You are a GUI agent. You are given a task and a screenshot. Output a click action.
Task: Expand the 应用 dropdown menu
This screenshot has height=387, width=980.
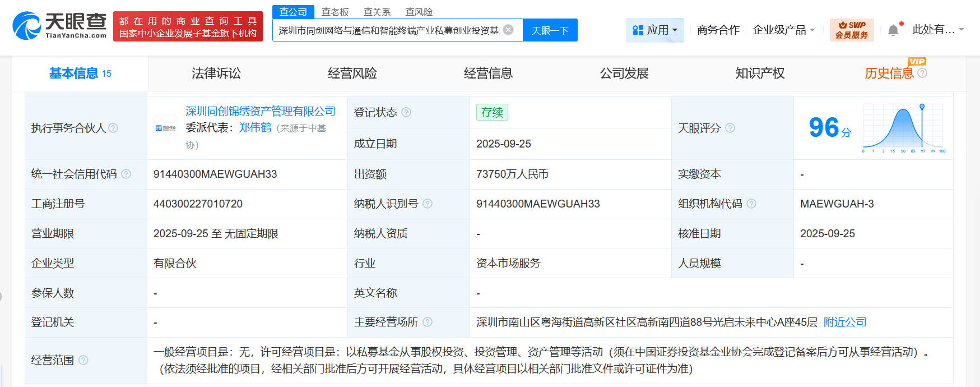click(654, 30)
